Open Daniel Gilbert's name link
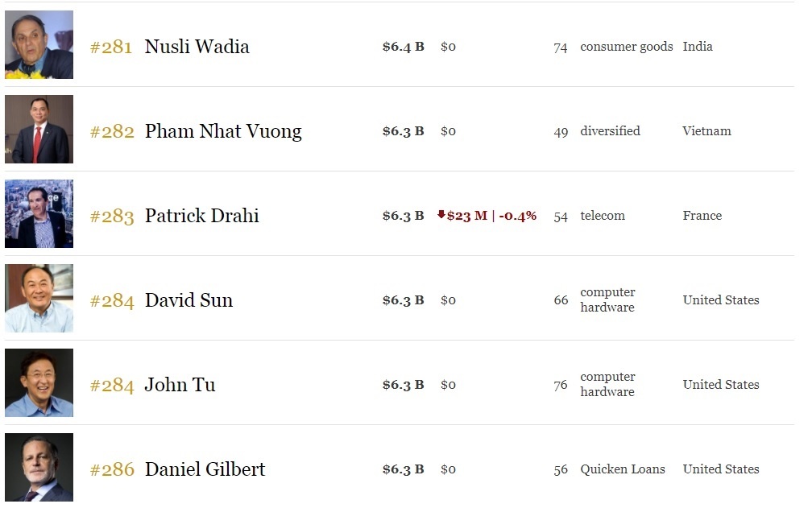This screenshot has height=508, width=812. (x=205, y=469)
